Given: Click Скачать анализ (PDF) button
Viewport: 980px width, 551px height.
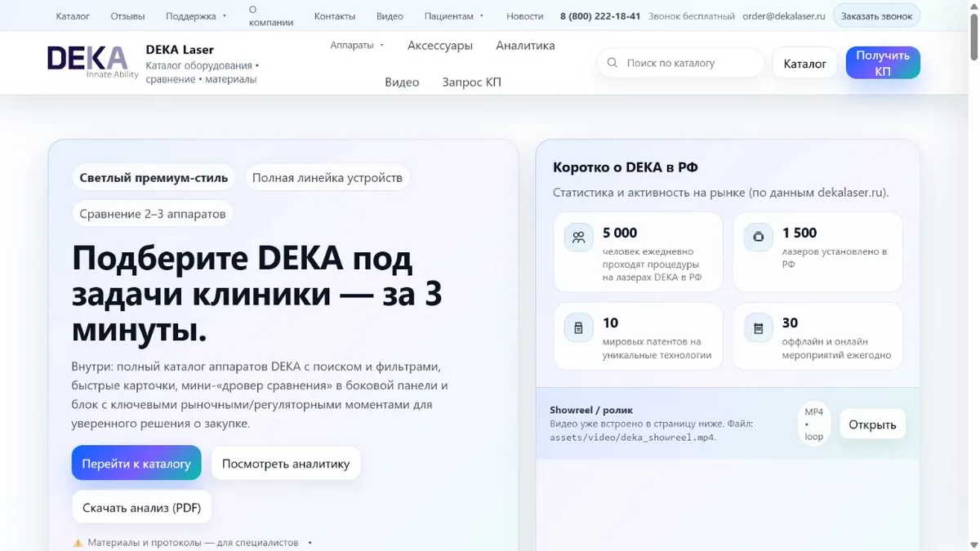Looking at the screenshot, I should click(142, 507).
